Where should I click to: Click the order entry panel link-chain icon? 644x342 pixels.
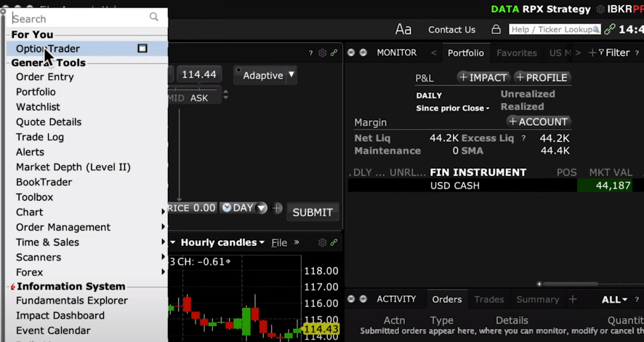coord(334,53)
